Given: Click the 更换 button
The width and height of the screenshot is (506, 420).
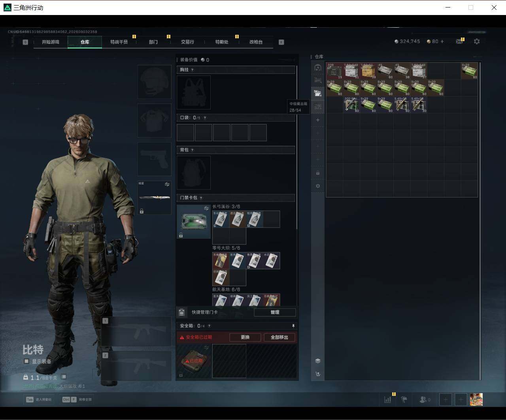Looking at the screenshot, I should [245, 337].
